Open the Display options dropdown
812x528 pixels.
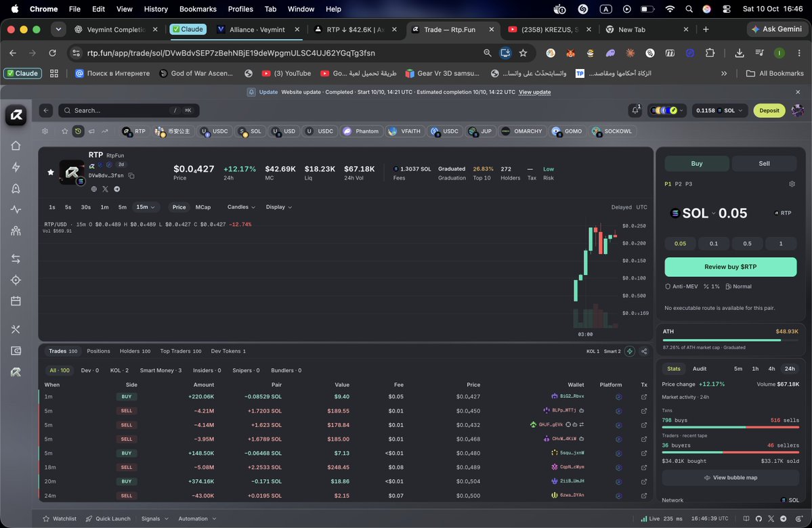278,207
